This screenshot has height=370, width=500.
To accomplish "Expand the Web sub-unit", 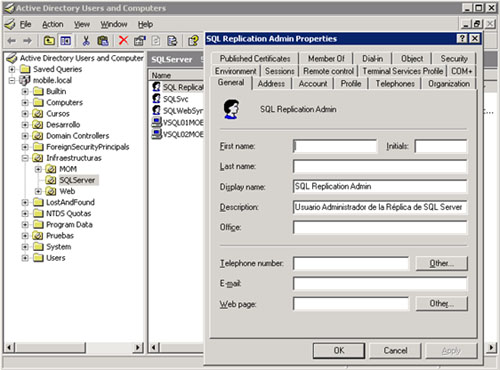I will coord(38,191).
